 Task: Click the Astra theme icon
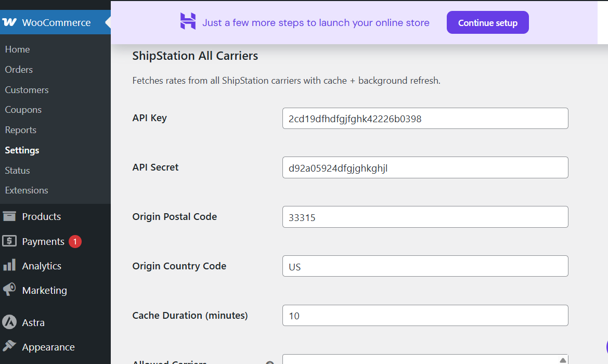pos(9,322)
